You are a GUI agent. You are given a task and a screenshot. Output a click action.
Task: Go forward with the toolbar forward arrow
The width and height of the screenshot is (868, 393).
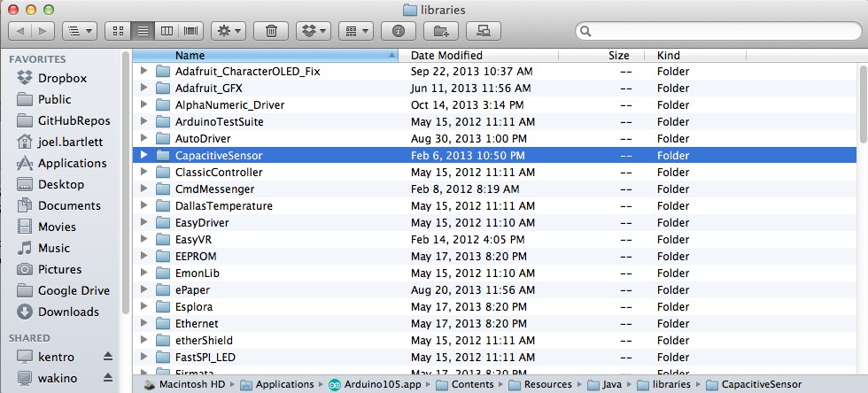tap(43, 31)
